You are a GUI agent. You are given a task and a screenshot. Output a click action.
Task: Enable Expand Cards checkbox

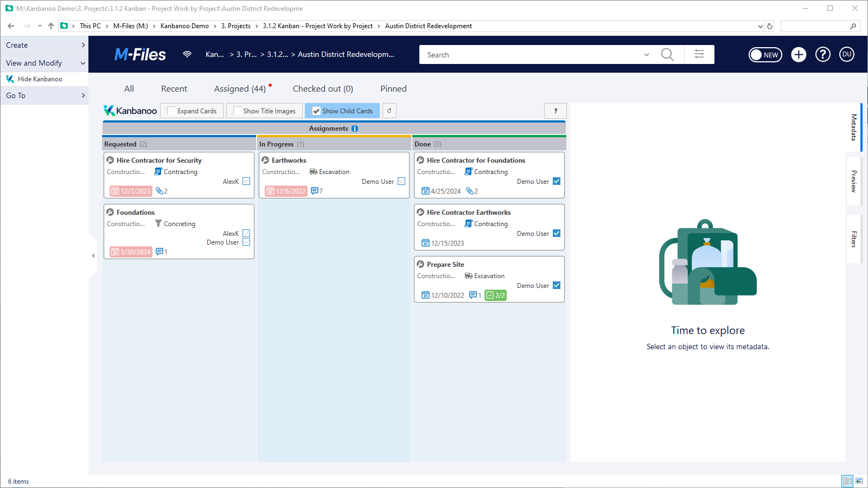tap(171, 111)
